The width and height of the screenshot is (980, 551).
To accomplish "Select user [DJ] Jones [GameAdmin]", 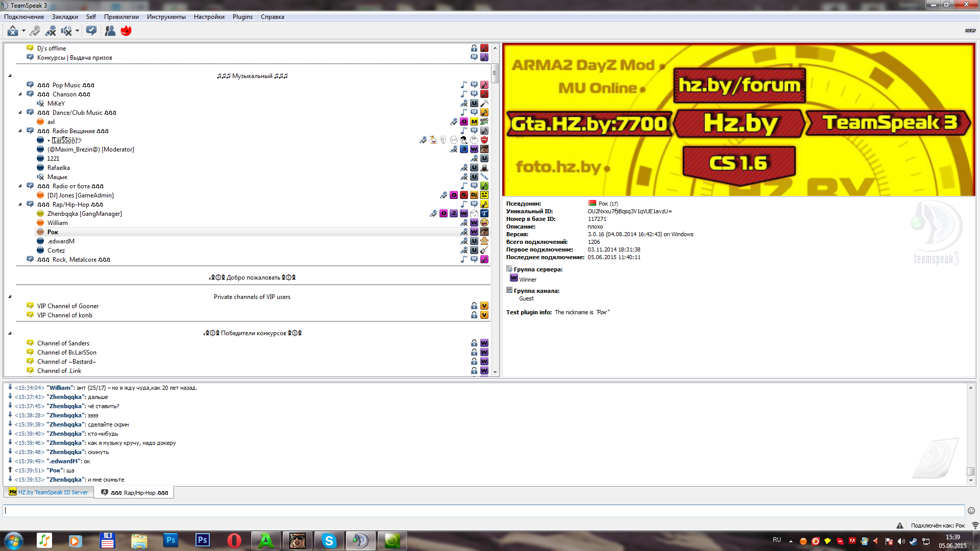I will point(81,195).
